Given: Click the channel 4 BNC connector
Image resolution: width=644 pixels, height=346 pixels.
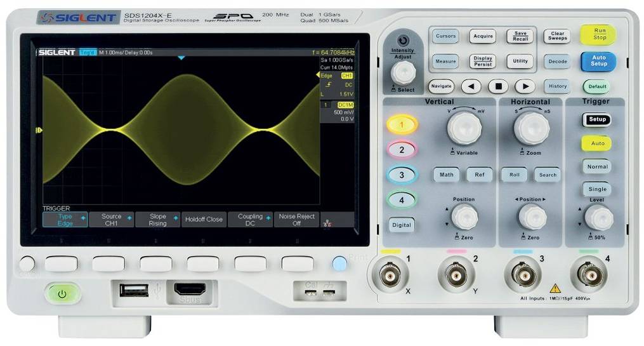Looking at the screenshot, I should click(x=590, y=275).
